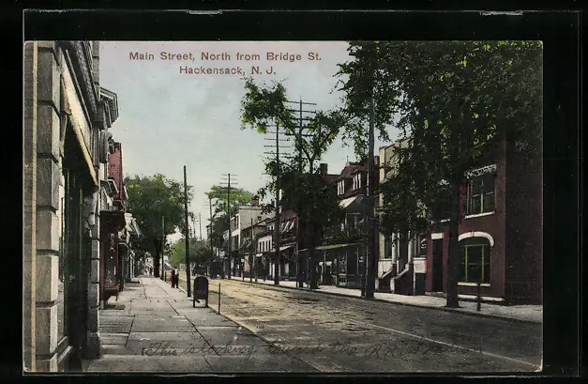Click the pedestrian standing on the sidewalk
The image size is (588, 384).
(174, 278)
